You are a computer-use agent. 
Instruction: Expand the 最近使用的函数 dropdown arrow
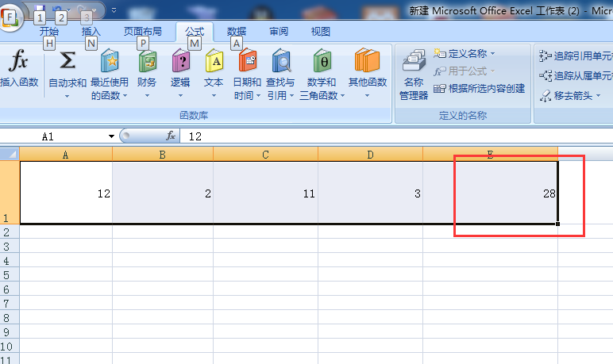tap(125, 96)
